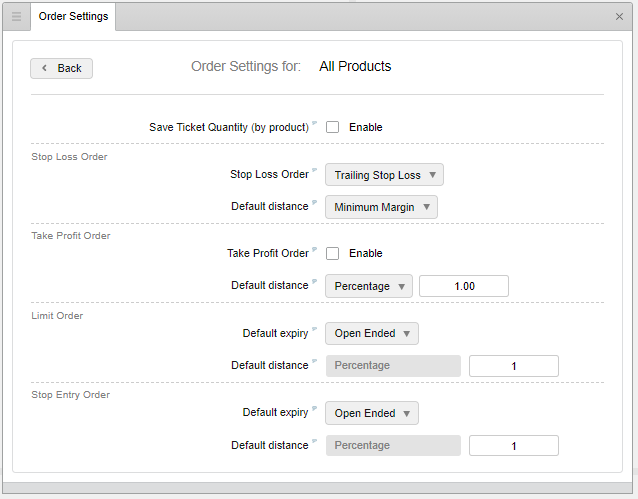The image size is (638, 499).
Task: Select the Order Settings tab
Action: pyautogui.click(x=73, y=16)
